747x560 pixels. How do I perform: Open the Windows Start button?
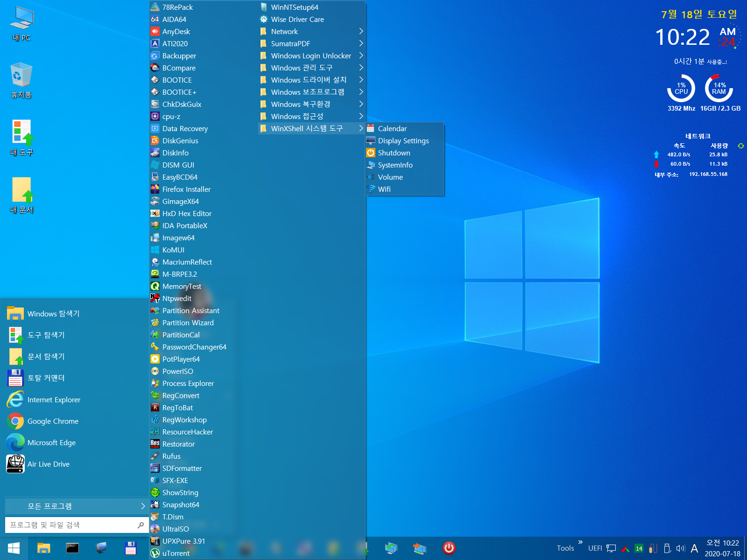pyautogui.click(x=14, y=548)
